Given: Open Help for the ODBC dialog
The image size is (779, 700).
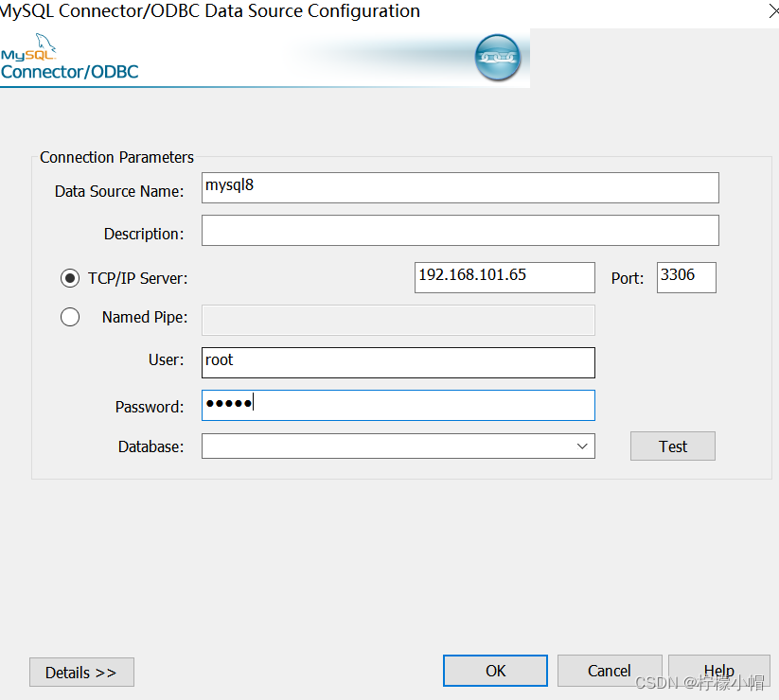Looking at the screenshot, I should coord(718,671).
